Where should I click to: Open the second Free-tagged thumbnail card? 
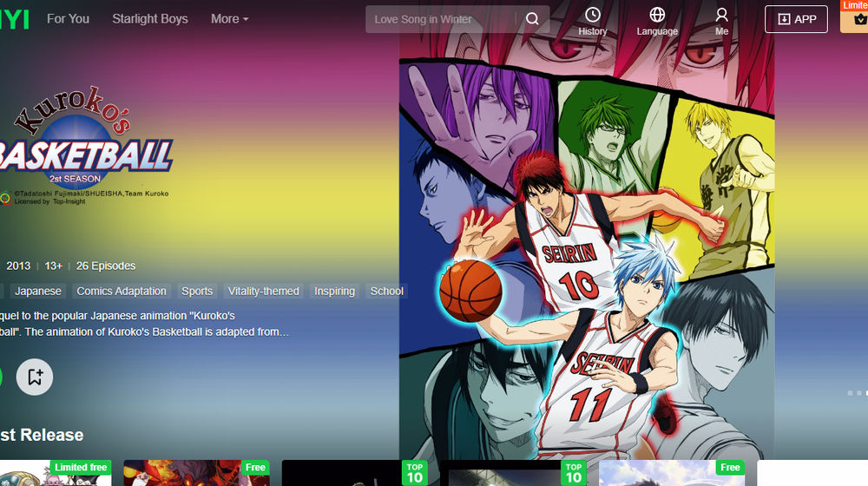pos(196,473)
